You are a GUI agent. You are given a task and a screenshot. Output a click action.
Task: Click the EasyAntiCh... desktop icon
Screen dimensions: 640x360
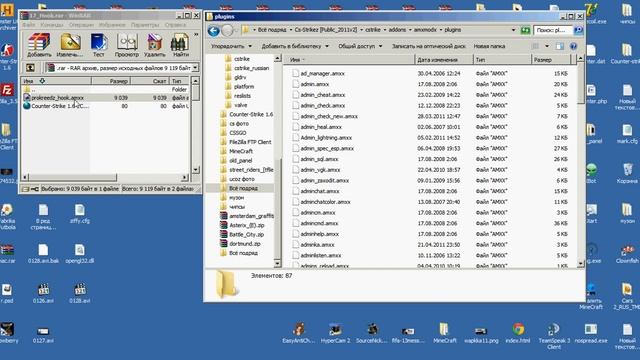(299, 329)
